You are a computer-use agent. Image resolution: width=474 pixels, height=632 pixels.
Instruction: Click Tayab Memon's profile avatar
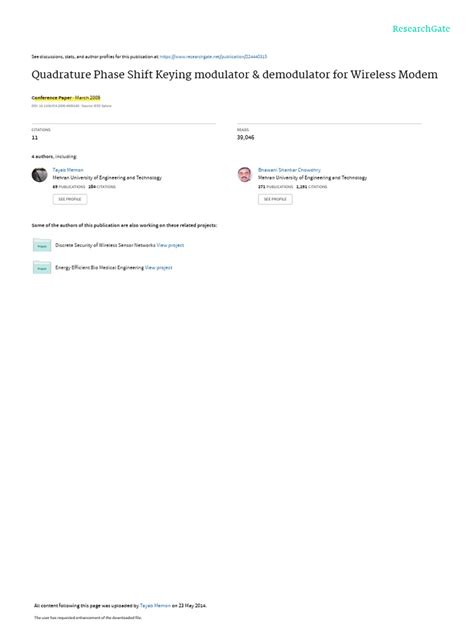tap(40, 175)
